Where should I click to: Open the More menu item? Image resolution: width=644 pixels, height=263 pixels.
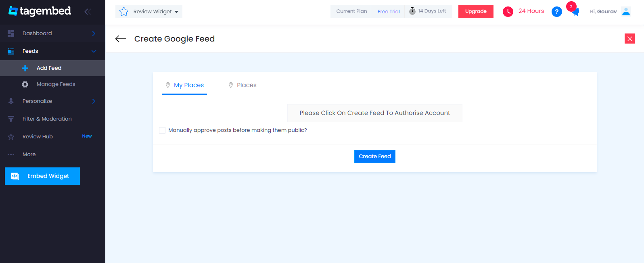pyautogui.click(x=52, y=154)
